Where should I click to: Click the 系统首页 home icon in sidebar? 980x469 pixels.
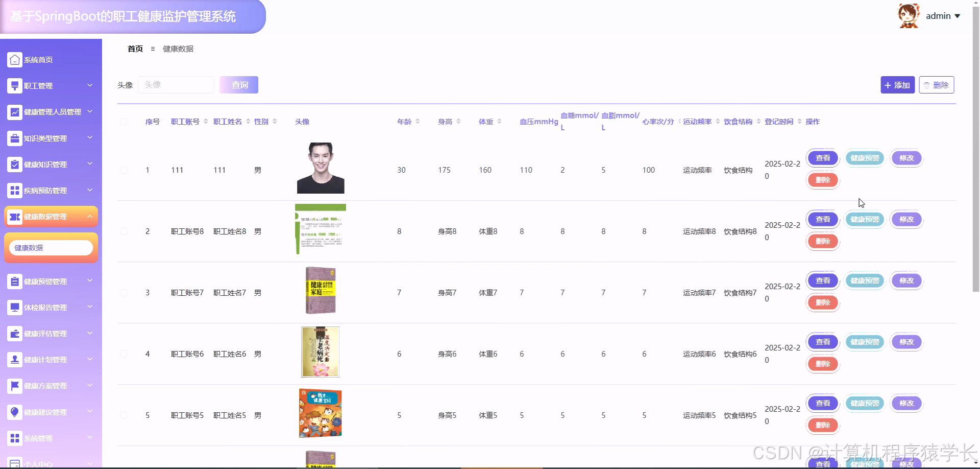(14, 59)
